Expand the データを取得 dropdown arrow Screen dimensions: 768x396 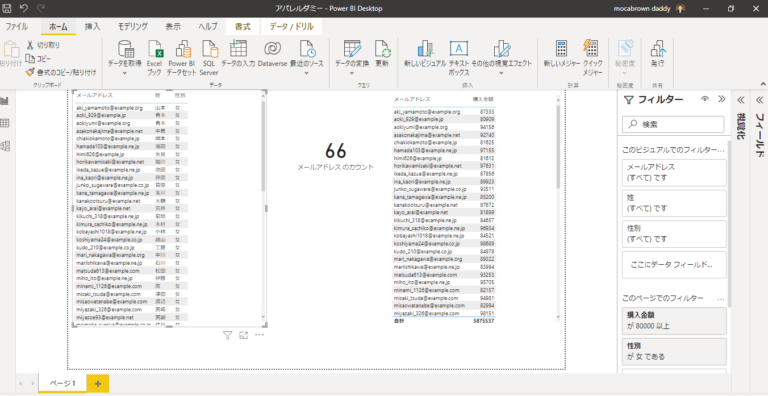click(x=124, y=73)
